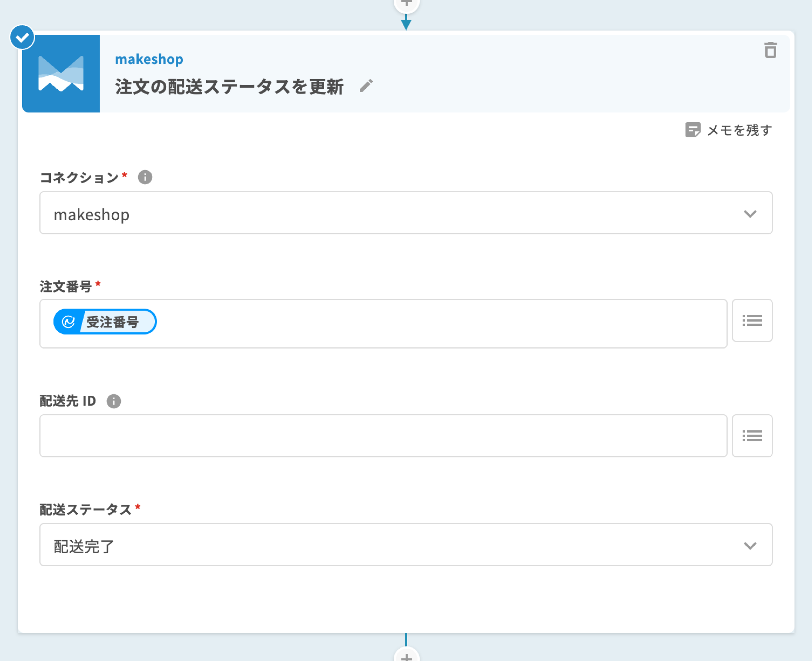Delete step using trash icon
This screenshot has height=661, width=812.
click(x=770, y=50)
